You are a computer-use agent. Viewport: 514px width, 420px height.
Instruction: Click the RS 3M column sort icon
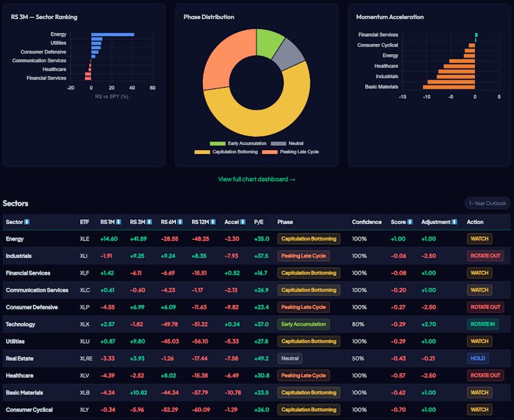click(149, 222)
